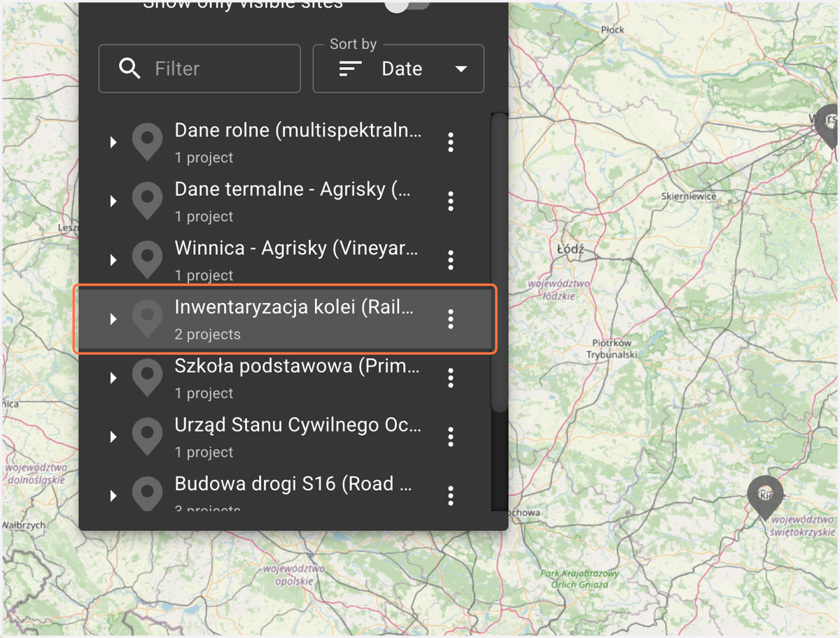Expand the Dane termalne - Agrisky row
This screenshot has width=840, height=638.
tap(113, 201)
